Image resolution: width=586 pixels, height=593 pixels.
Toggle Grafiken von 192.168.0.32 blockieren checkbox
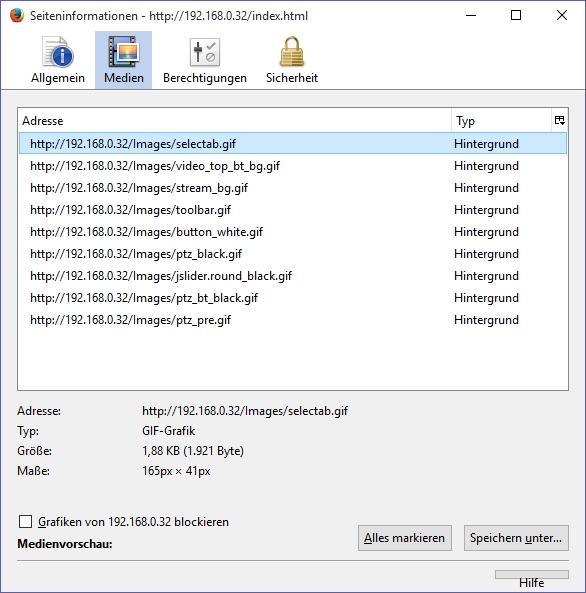coord(25,522)
